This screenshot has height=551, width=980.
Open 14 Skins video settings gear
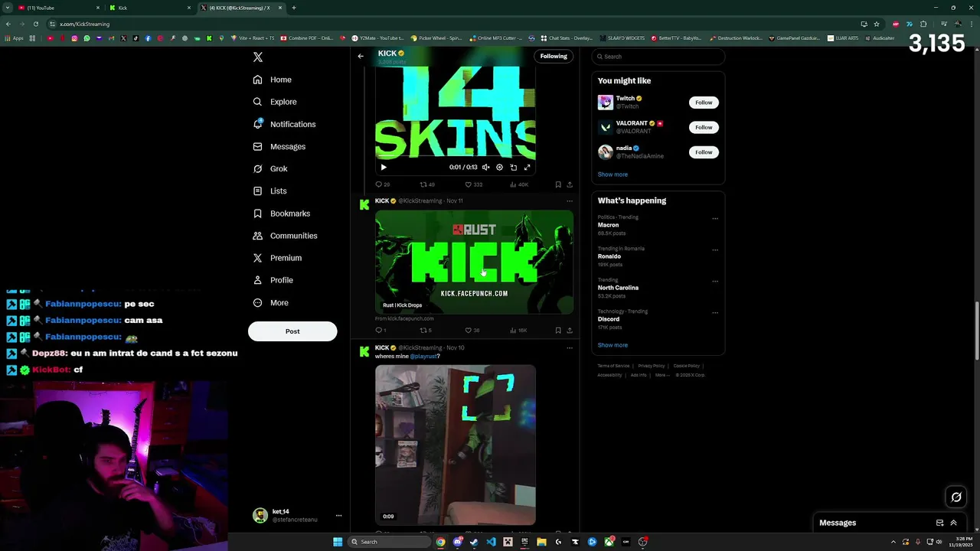499,168
